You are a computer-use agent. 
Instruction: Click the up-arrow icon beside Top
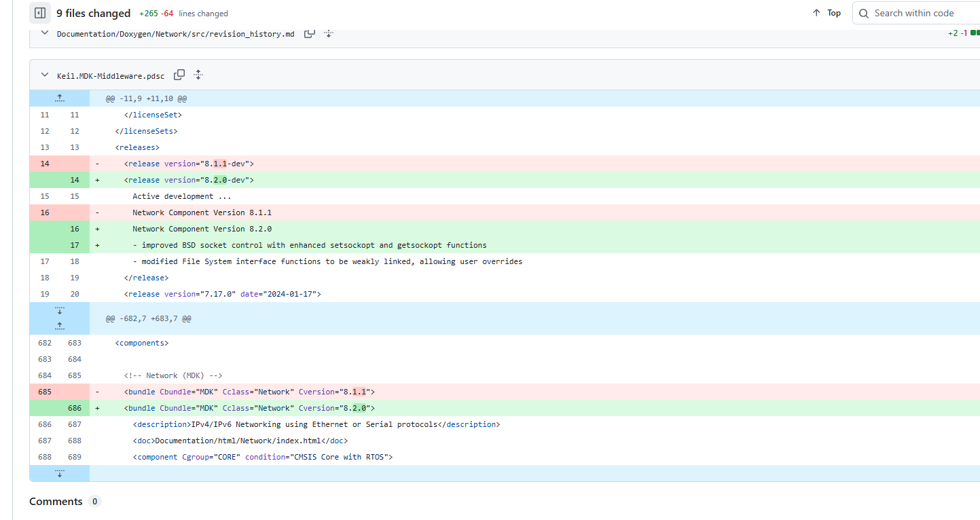816,13
